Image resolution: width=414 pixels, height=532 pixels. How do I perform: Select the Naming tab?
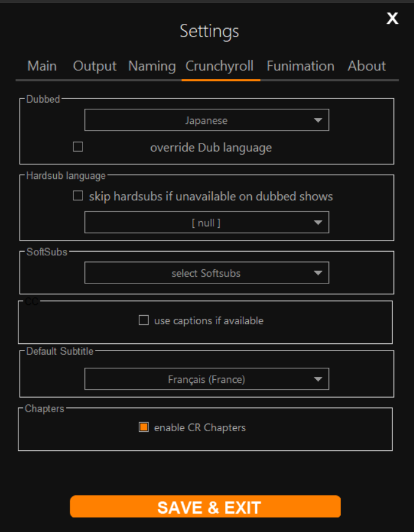[x=152, y=66]
